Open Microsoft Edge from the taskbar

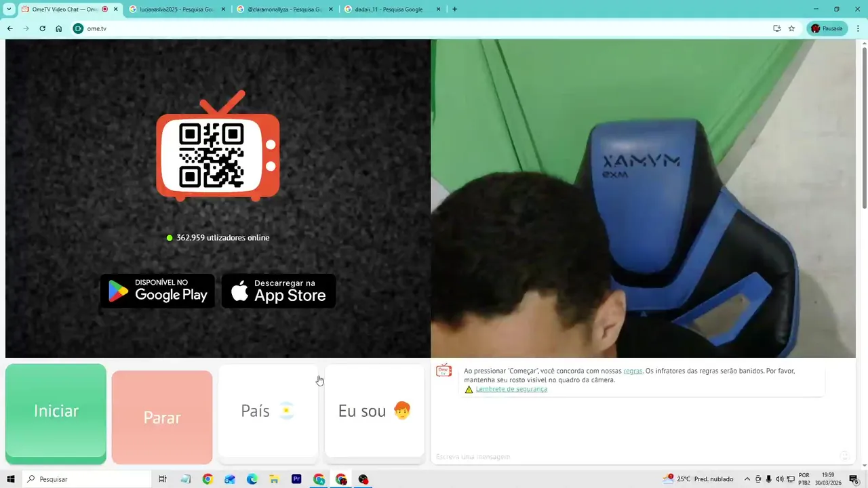(x=252, y=479)
